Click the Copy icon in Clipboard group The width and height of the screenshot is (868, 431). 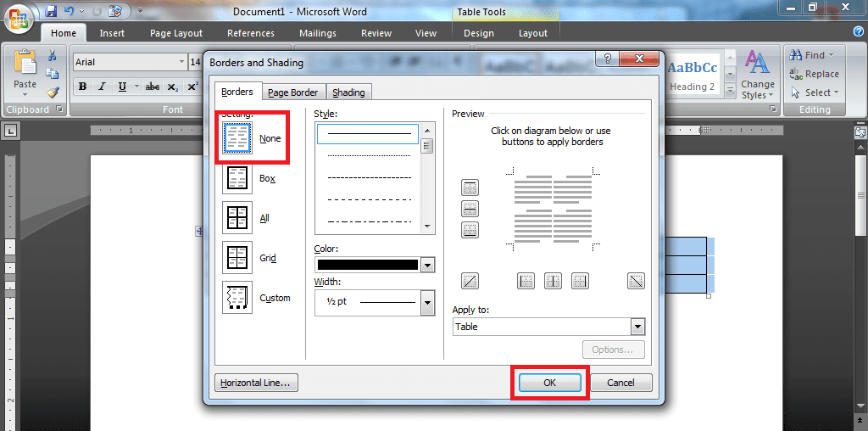tap(52, 74)
